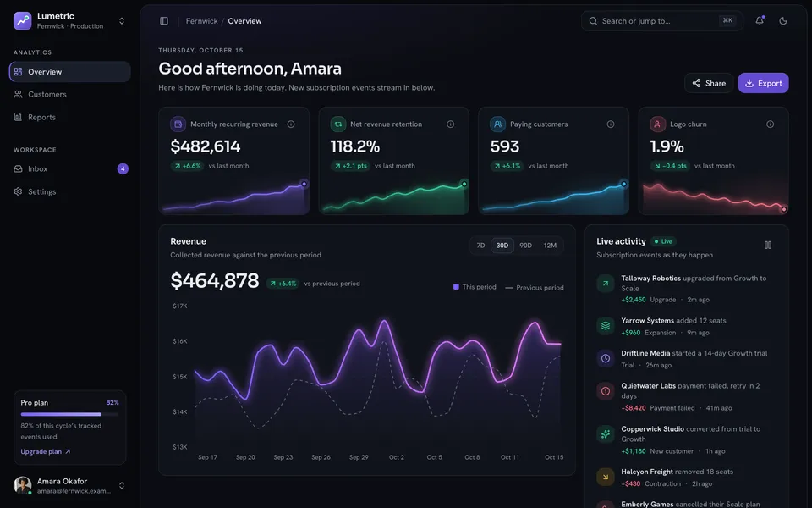
Task: Click the Pro plan usage progress bar
Action: (70, 414)
